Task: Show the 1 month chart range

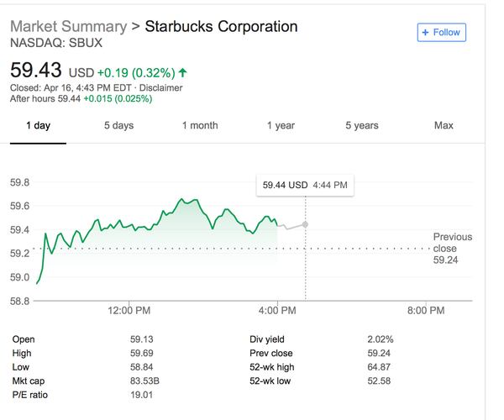Action: pos(199,126)
